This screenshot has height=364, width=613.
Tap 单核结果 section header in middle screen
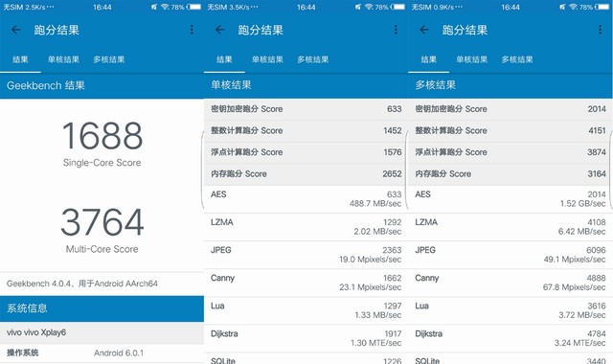tap(306, 85)
